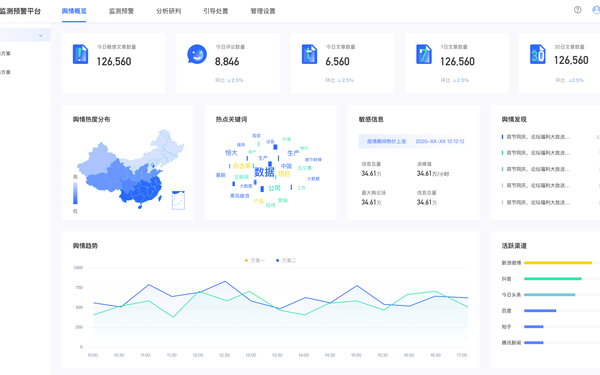This screenshot has height=375, width=600.
Task: Select the keyword 营销 in word cloud
Action: (x=283, y=200)
